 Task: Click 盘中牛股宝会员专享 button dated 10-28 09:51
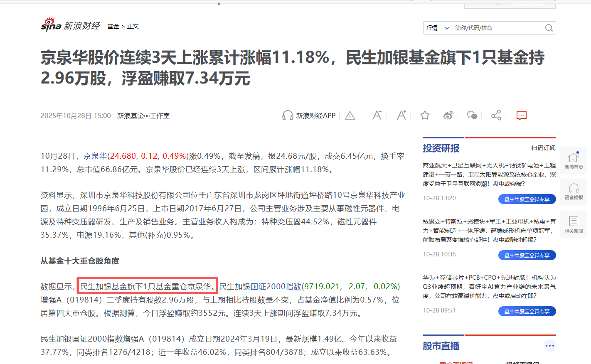(x=527, y=311)
